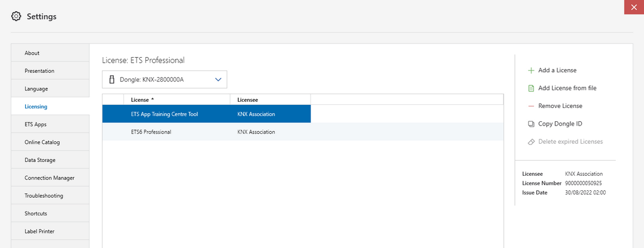The width and height of the screenshot is (644, 248).
Task: Switch to the Presentation tab
Action: [x=50, y=70]
